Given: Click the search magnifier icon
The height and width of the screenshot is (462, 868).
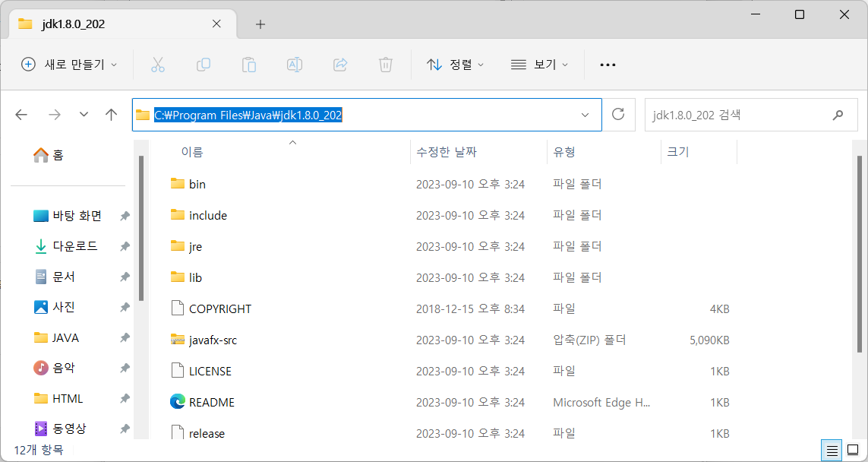Looking at the screenshot, I should [x=838, y=115].
